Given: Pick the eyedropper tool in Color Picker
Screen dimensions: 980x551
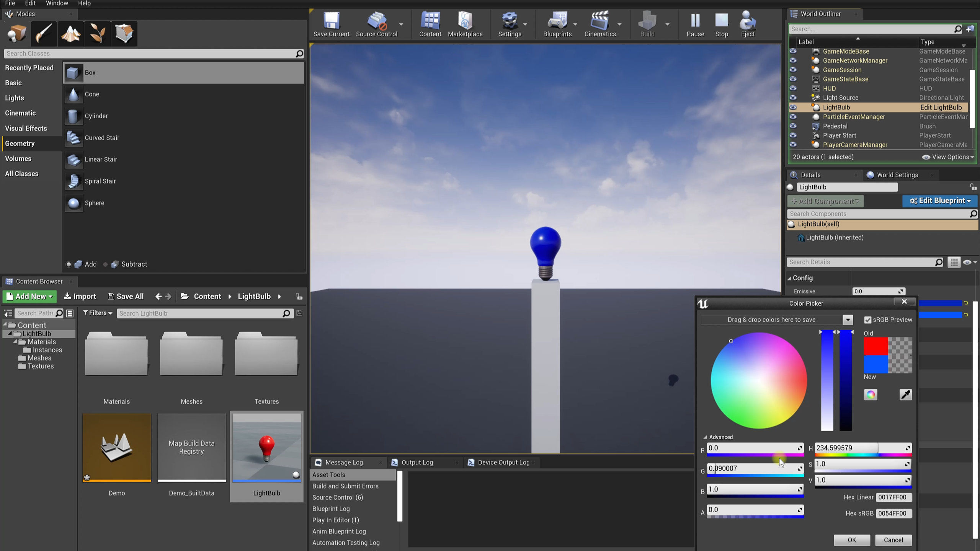Looking at the screenshot, I should (x=905, y=395).
